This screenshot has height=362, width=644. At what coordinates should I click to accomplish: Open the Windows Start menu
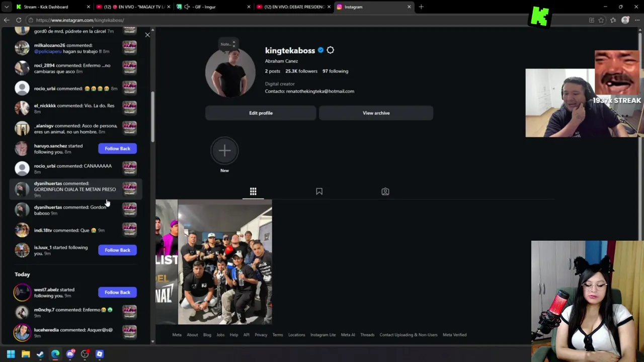pyautogui.click(x=11, y=354)
